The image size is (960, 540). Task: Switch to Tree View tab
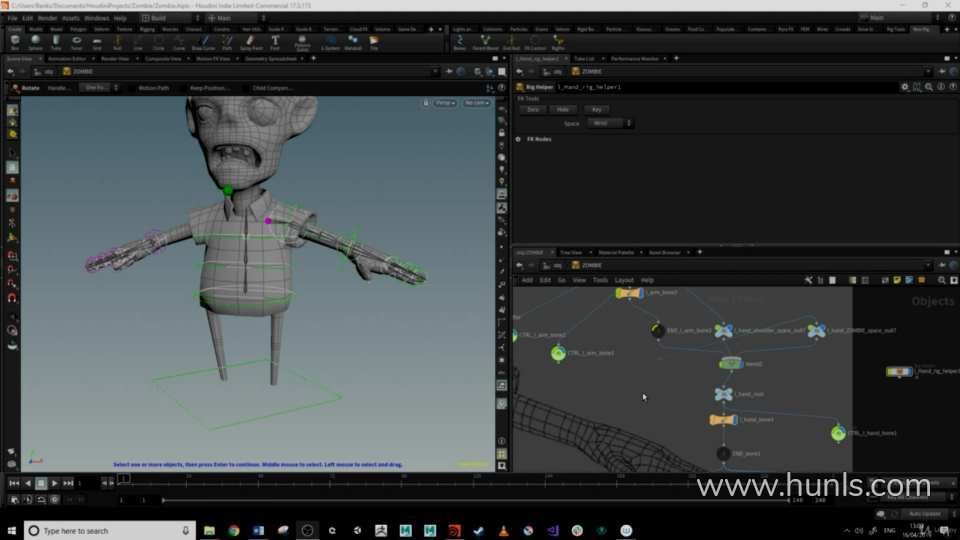click(x=571, y=252)
